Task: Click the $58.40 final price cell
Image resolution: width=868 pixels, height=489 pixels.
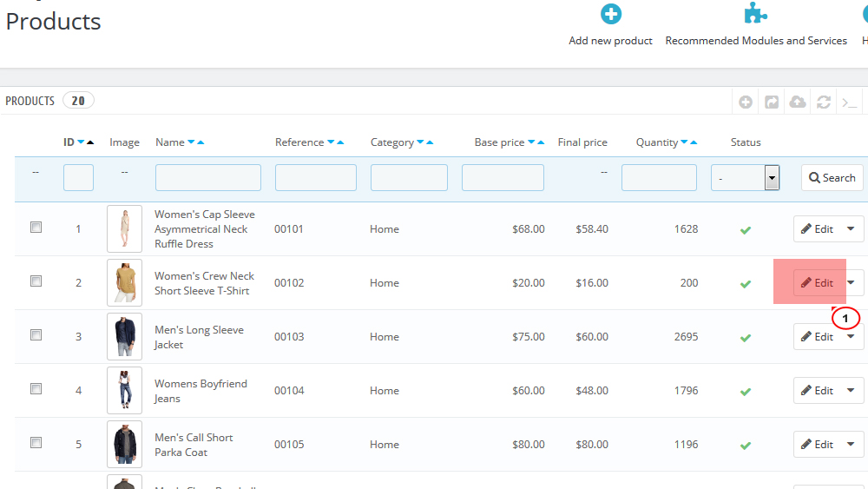Action: click(x=592, y=229)
